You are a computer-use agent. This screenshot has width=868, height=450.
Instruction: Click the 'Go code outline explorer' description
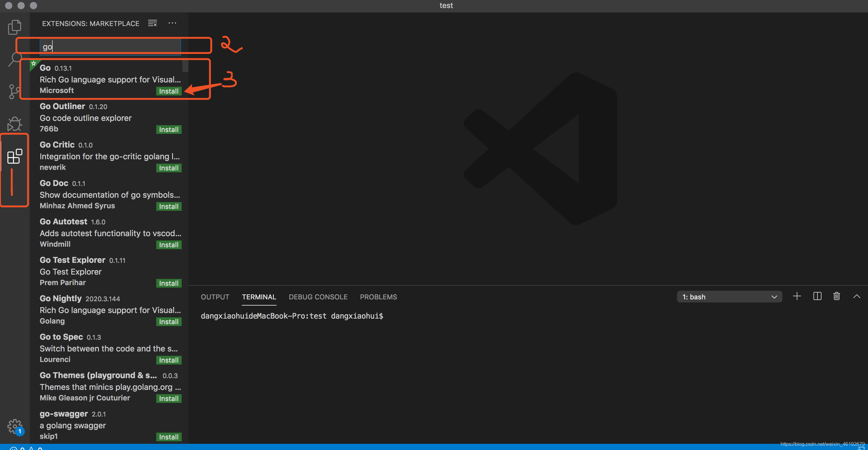86,118
